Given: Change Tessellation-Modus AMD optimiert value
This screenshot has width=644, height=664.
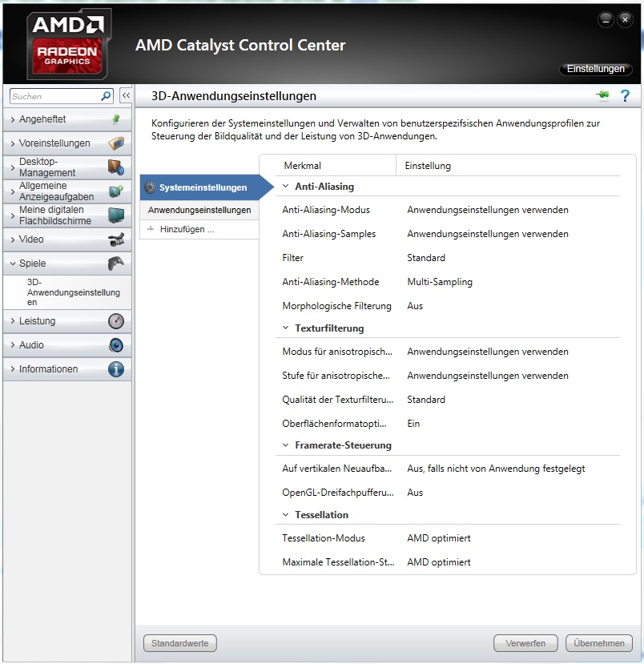Looking at the screenshot, I should click(x=439, y=538).
